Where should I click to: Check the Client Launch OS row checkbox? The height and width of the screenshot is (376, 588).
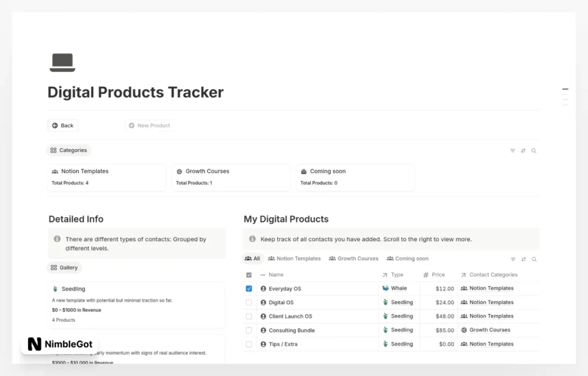coord(249,316)
